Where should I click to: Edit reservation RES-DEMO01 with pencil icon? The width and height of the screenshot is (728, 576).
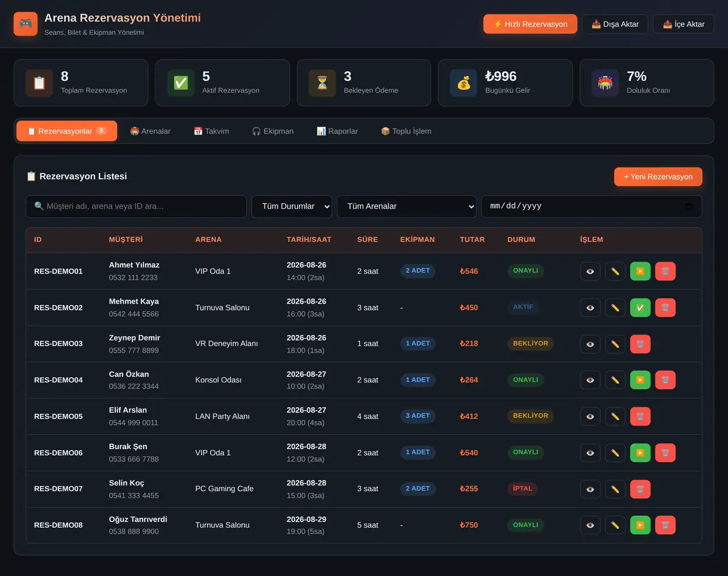(615, 271)
